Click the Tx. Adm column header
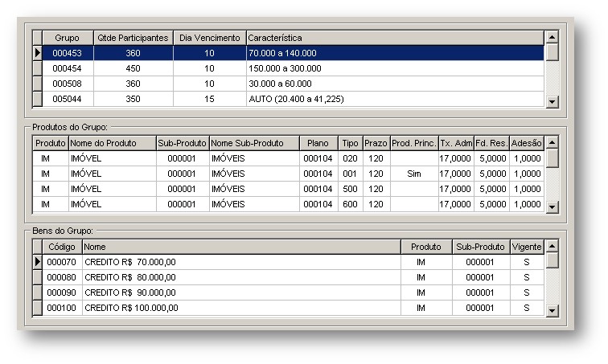This screenshot has height=364, width=608. coord(456,143)
